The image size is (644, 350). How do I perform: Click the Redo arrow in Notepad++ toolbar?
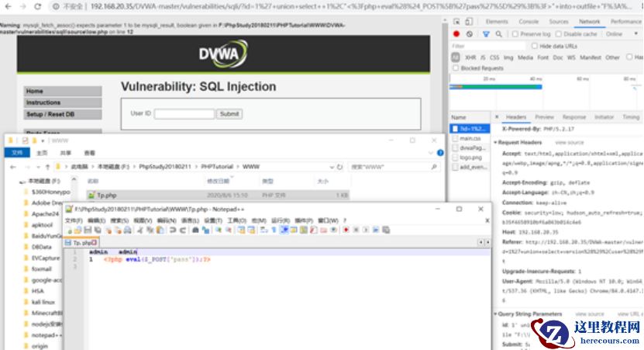pyautogui.click(x=183, y=230)
